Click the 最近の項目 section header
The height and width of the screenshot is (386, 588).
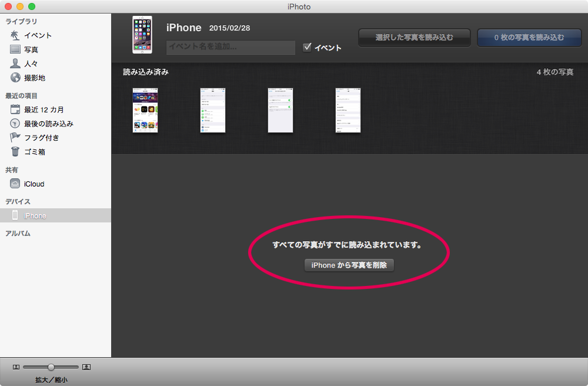pos(21,96)
